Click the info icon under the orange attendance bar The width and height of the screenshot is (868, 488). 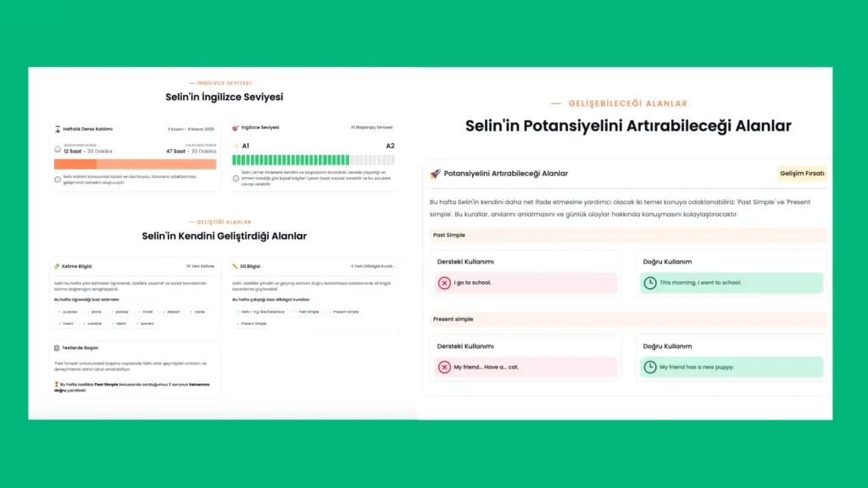[x=58, y=179]
